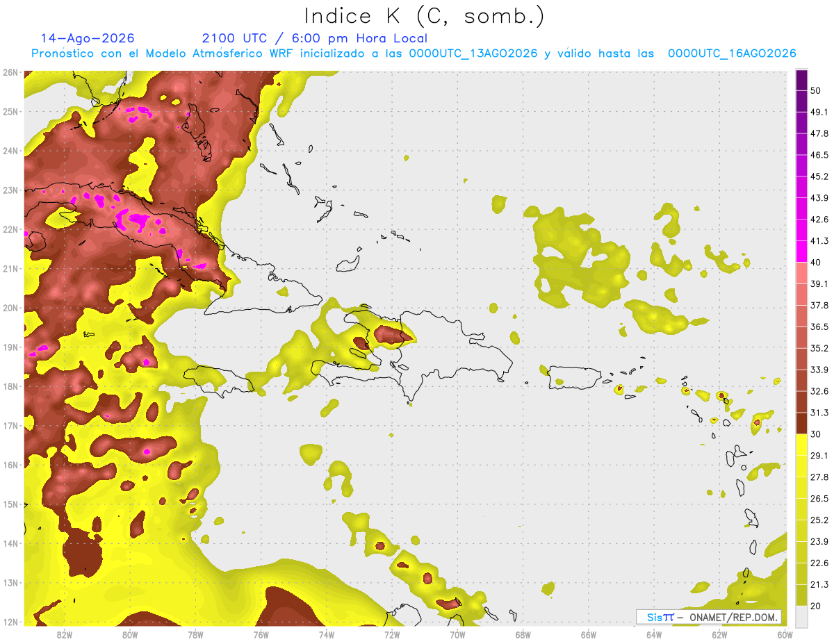
Task: Click the color bar value 39.1
Action: 819,283
